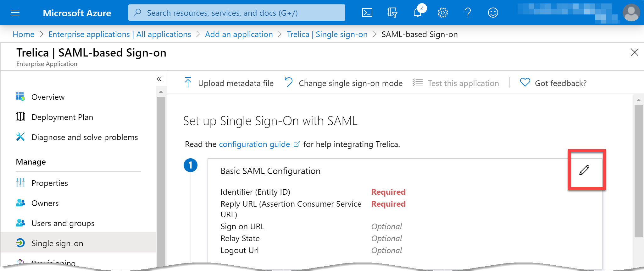Click the Single sign-on arrow icon
Viewport: 644px width, 271px height.
tap(20, 243)
